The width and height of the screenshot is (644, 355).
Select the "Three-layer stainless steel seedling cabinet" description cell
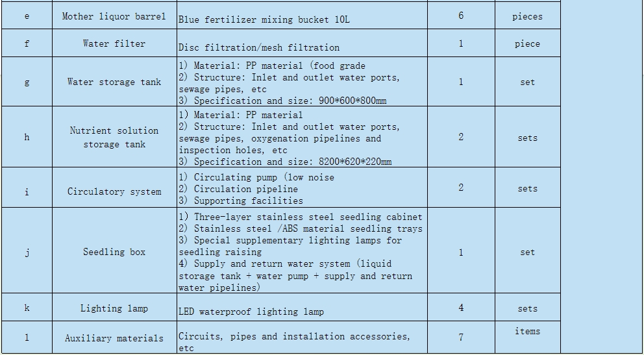tap(302, 252)
